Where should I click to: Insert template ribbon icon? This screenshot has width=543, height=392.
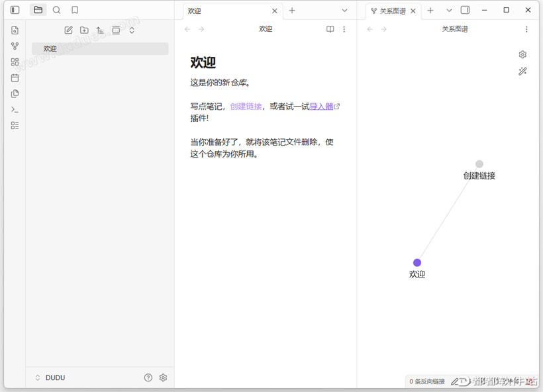[15, 93]
